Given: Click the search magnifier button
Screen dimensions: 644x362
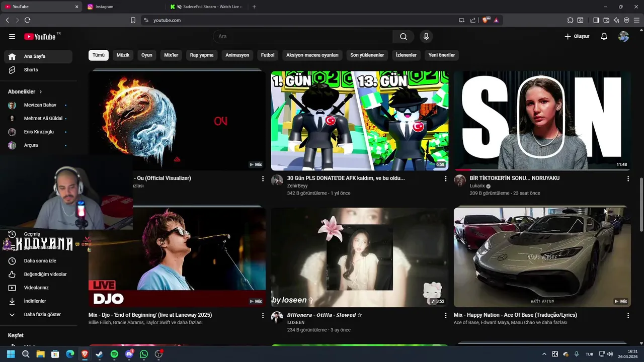Looking at the screenshot, I should click(404, 36).
